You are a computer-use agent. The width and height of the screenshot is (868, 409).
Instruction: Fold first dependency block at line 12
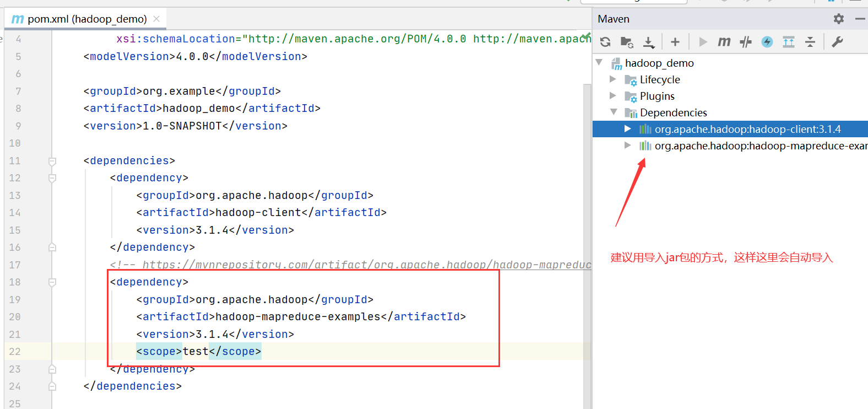point(52,178)
